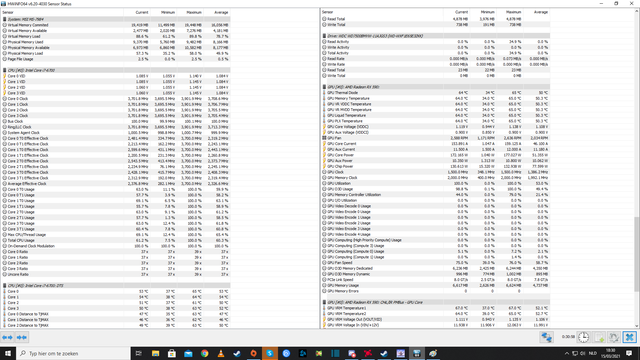Screen dimensions: 640x360
Task: Reset the elapsed time clock icon
Action: 584,337
